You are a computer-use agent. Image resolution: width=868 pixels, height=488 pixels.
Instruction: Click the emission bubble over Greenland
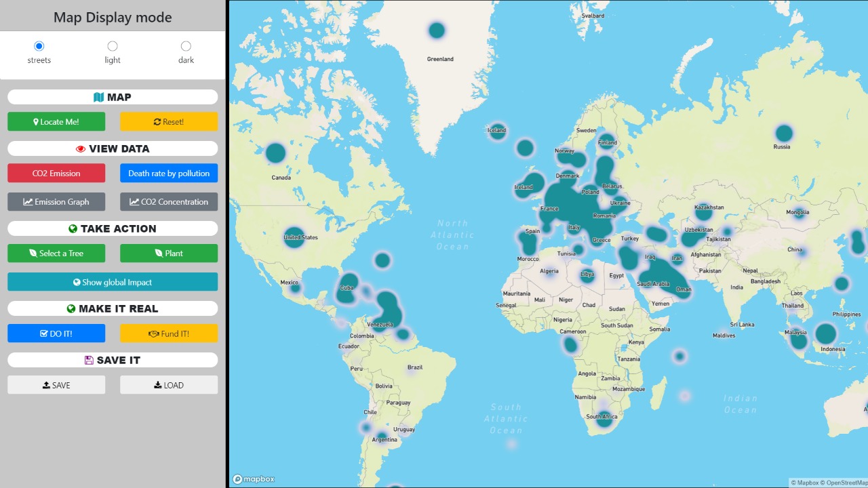437,30
